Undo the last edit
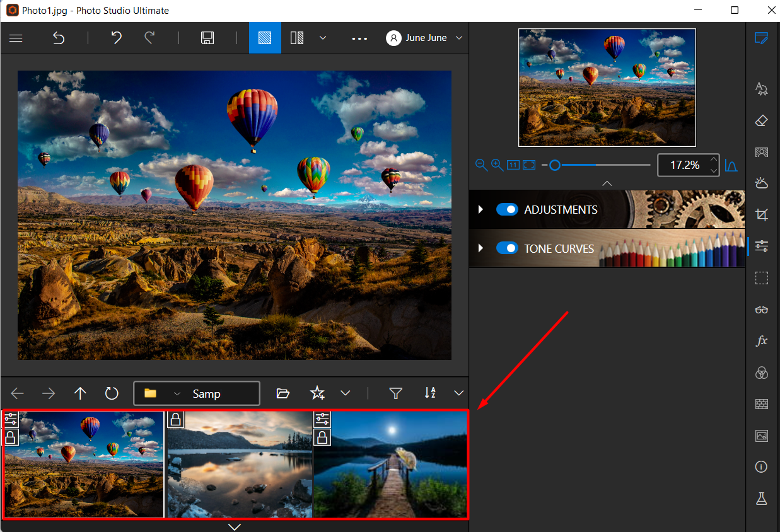 tap(117, 38)
